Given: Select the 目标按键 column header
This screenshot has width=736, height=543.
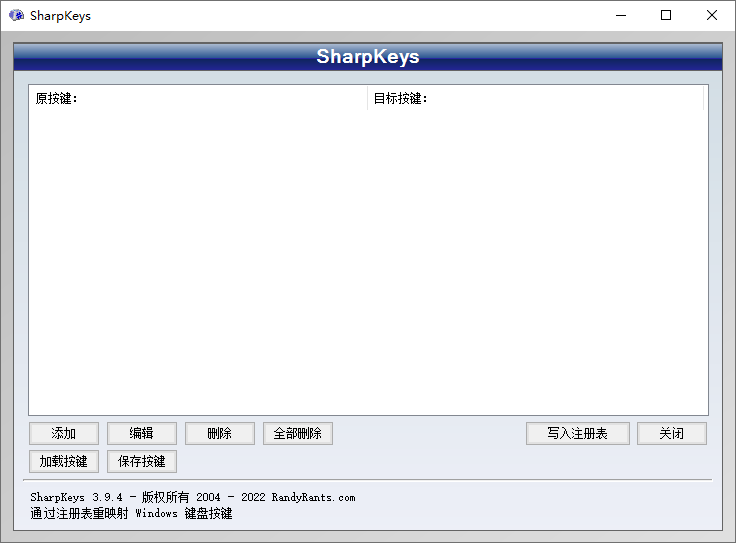Looking at the screenshot, I should pyautogui.click(x=536, y=98).
